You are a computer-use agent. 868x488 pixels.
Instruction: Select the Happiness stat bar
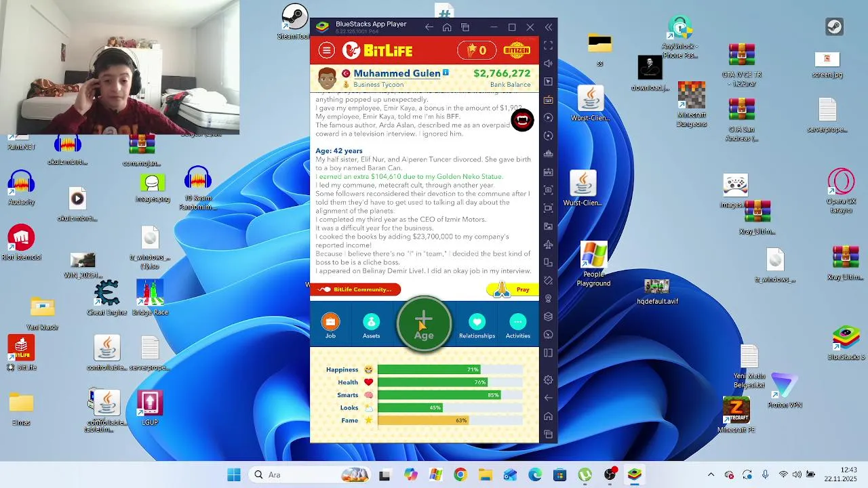[450, 369]
